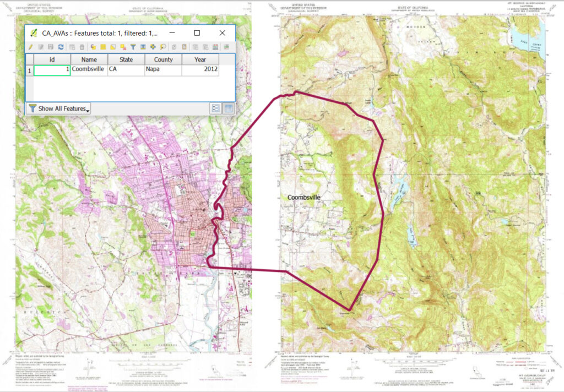The width and height of the screenshot is (564, 392).
Task: Reload the attribute table
Action: pos(61,47)
